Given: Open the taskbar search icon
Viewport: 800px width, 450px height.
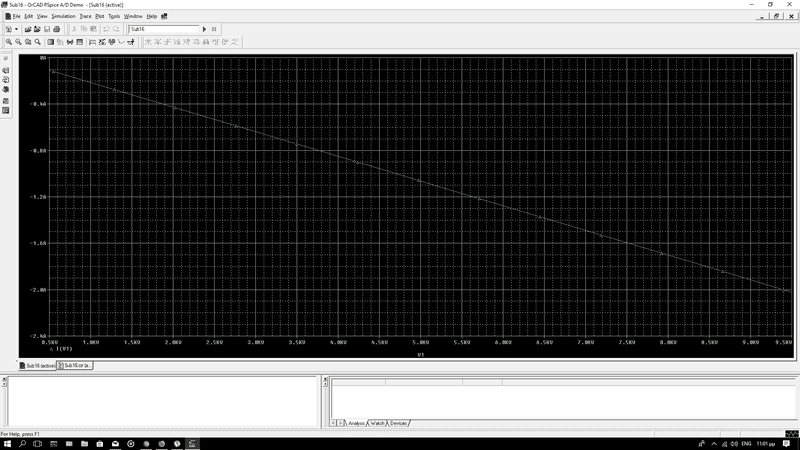Looking at the screenshot, I should pos(22,444).
